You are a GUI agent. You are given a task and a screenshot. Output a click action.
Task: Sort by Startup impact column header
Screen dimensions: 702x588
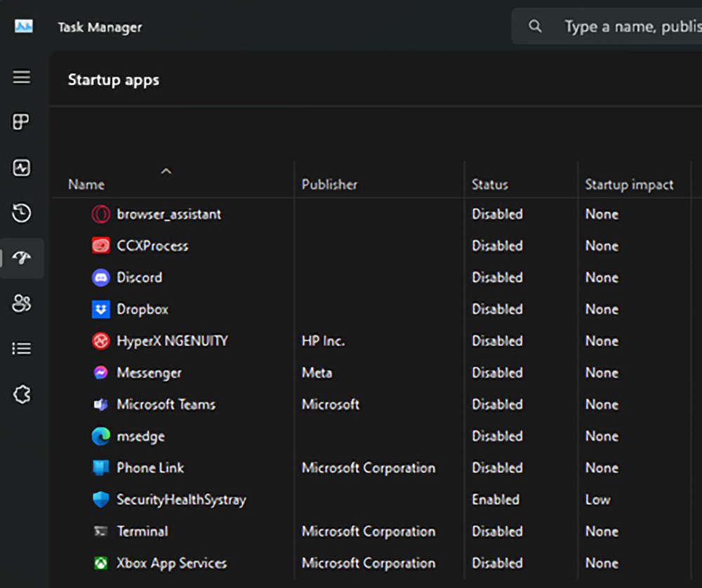(629, 185)
